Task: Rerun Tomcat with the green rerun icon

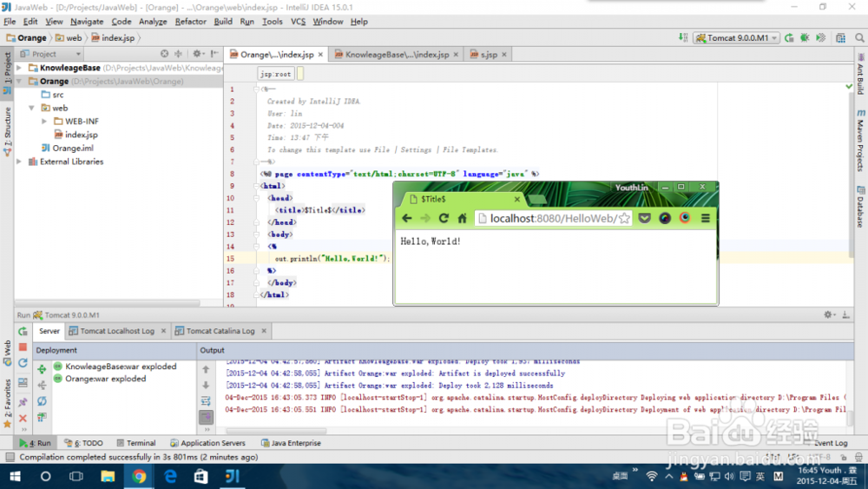Action: 23,331
